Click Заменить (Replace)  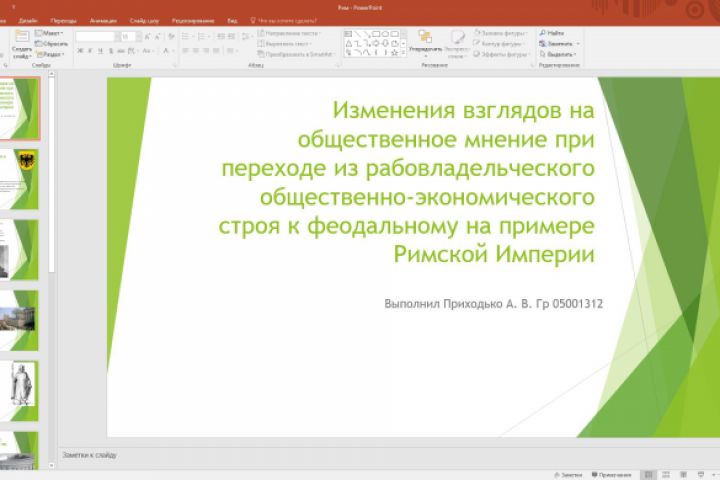[559, 44]
